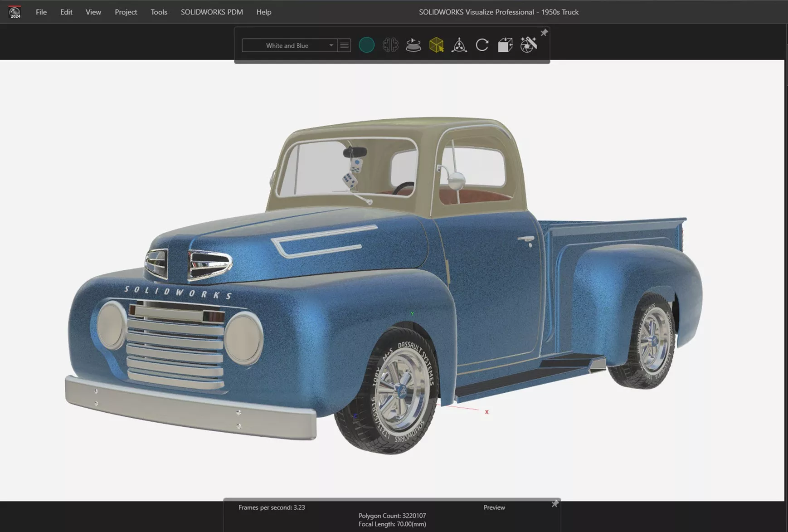Image resolution: width=788 pixels, height=532 pixels.
Task: Open the render output tools icon
Action: [x=529, y=45]
